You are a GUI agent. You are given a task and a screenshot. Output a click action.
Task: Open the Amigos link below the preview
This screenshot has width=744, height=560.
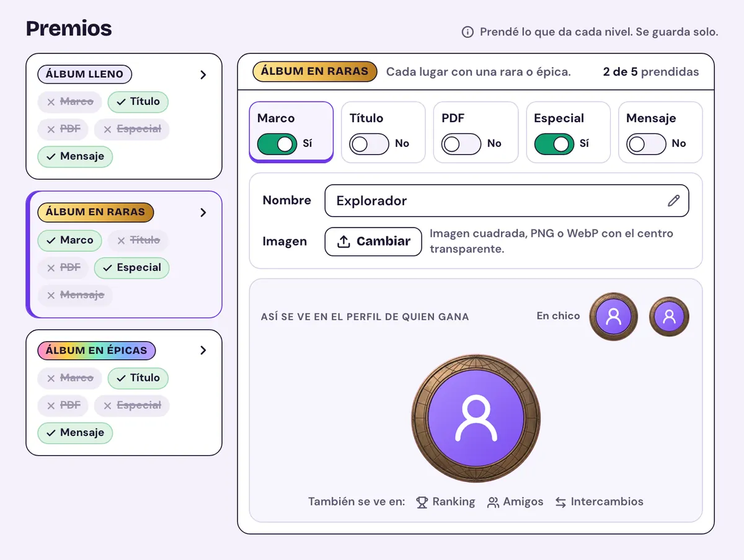[515, 502]
